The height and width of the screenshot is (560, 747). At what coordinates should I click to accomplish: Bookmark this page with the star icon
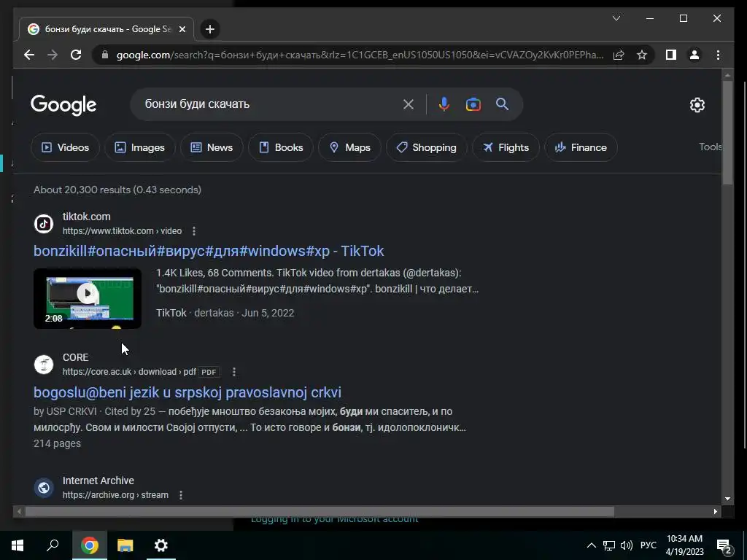click(x=642, y=55)
